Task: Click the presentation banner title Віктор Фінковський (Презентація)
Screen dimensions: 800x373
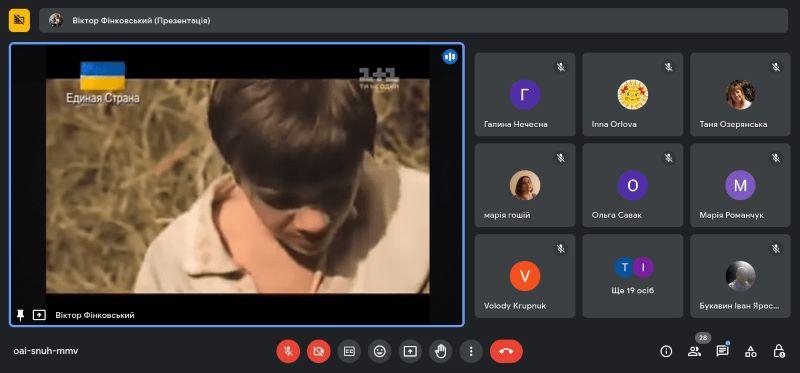Action: pos(141,20)
